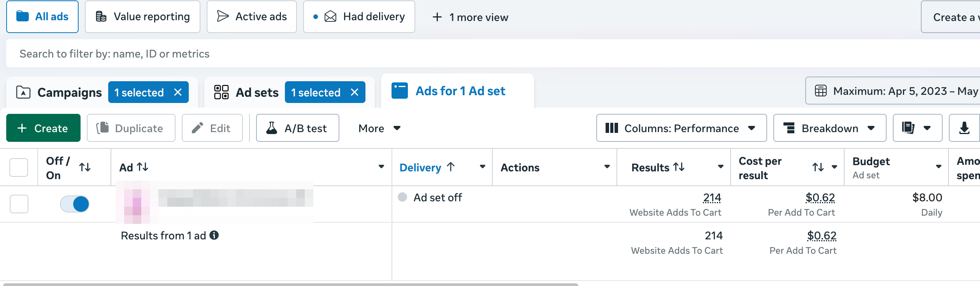980x286 pixels.
Task: Open the Delivery column dropdown arrow
Action: [x=483, y=167]
